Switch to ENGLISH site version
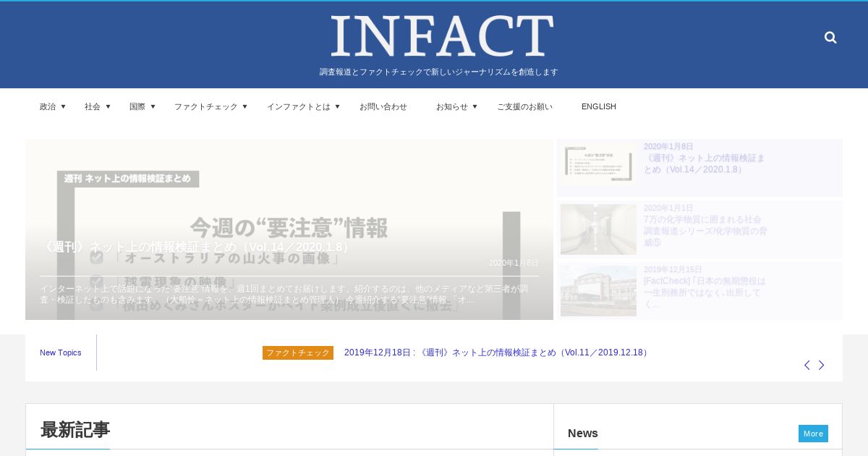 (599, 106)
